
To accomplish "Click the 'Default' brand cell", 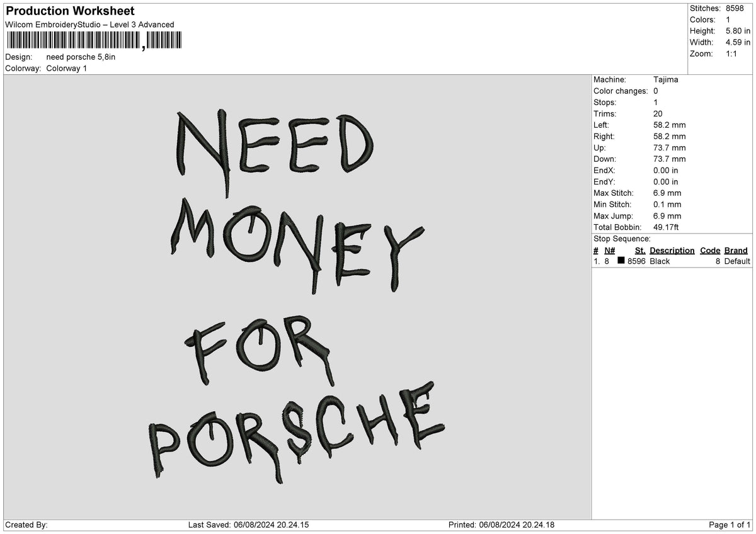I will tap(737, 261).
